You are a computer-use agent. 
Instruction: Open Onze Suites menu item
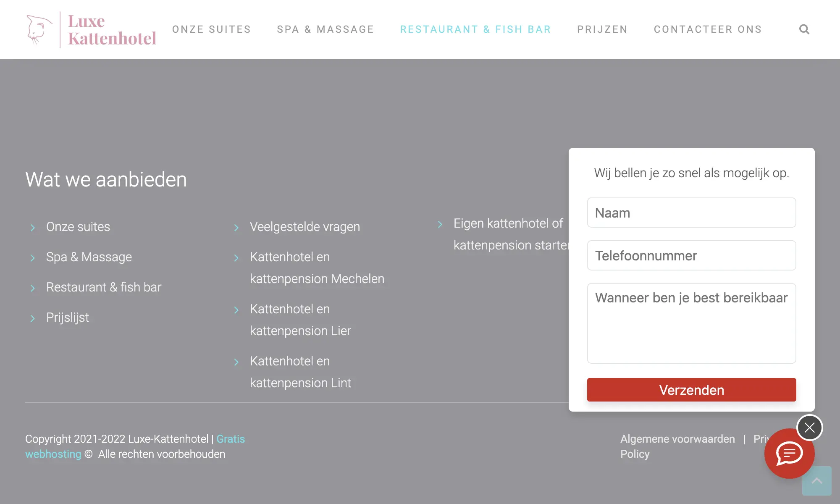pyautogui.click(x=212, y=29)
